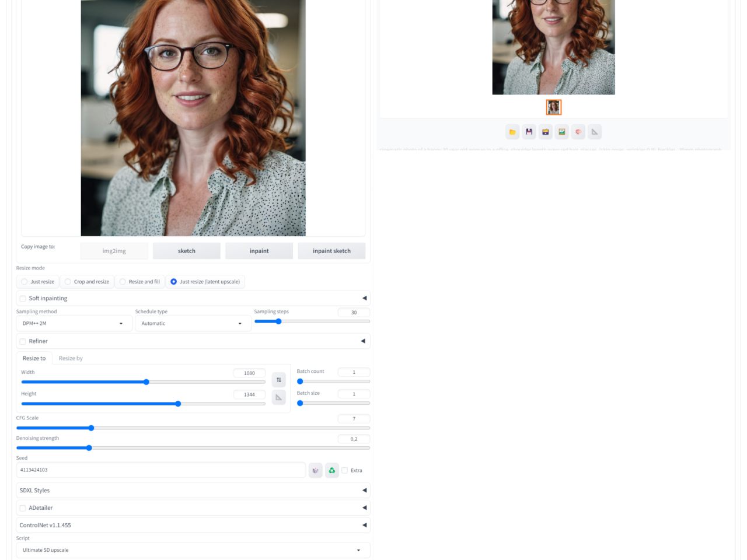Image resolution: width=747 pixels, height=560 pixels.
Task: Open the Schedule type dropdown
Action: click(193, 323)
